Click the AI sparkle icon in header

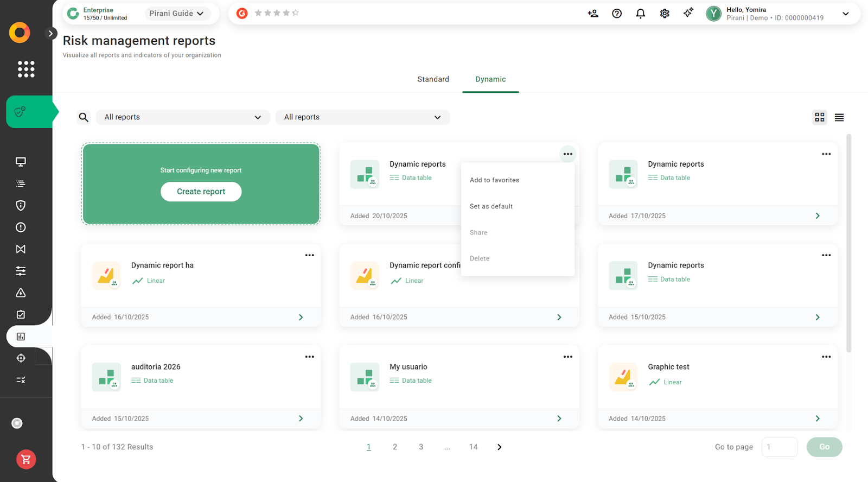tap(688, 13)
